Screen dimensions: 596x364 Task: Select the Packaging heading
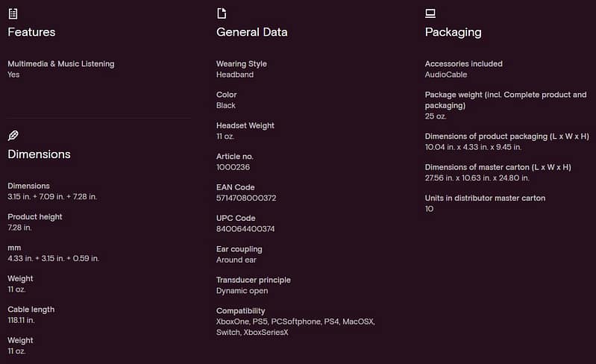453,32
